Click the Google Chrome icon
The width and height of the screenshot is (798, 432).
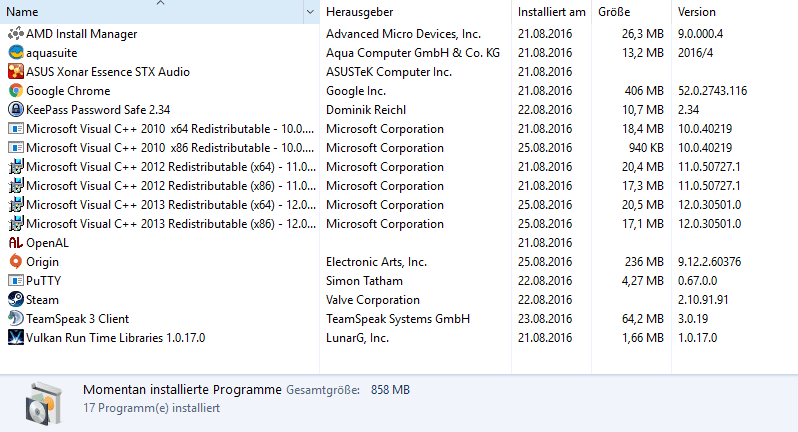[x=16, y=91]
